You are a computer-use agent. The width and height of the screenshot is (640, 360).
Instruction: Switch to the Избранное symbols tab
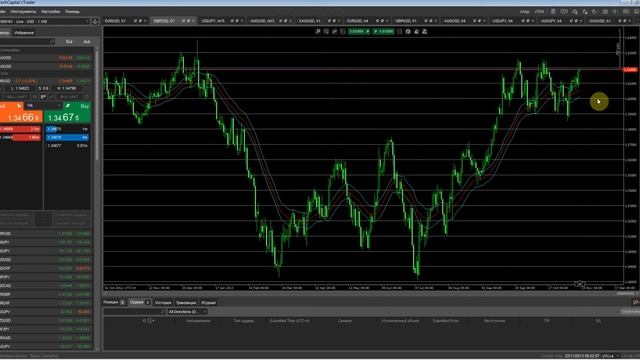click(24, 33)
